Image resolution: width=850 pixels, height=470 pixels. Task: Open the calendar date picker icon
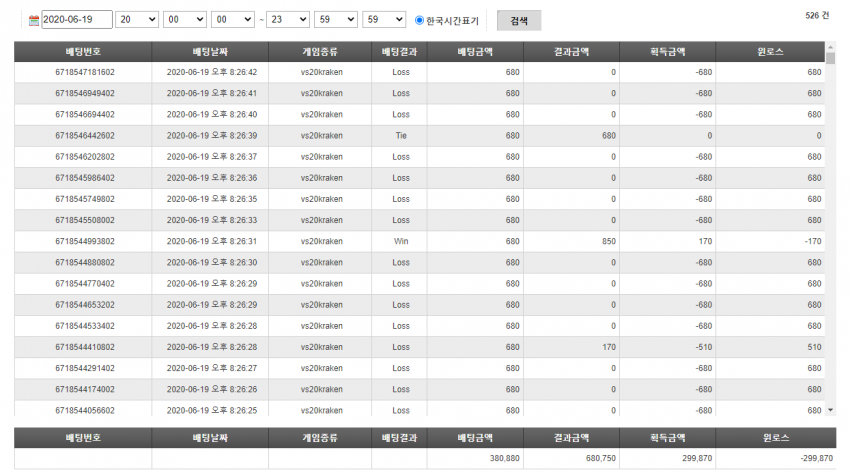click(x=34, y=21)
